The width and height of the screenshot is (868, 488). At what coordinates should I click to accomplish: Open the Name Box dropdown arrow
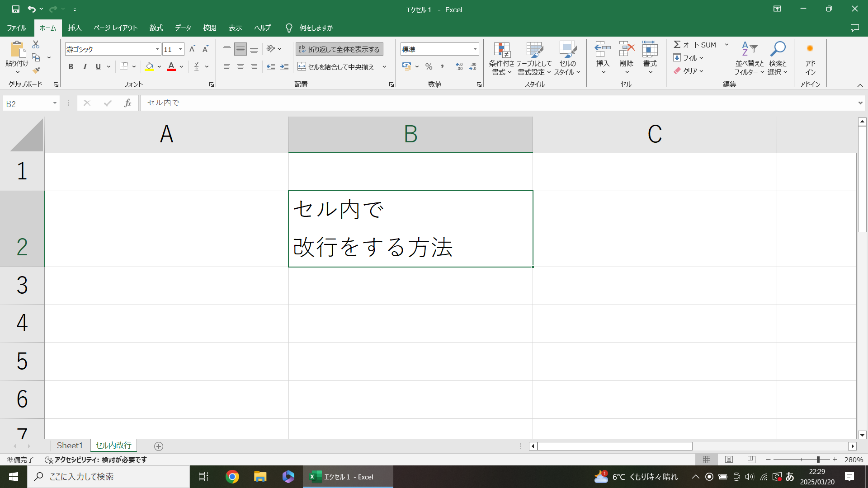click(55, 103)
